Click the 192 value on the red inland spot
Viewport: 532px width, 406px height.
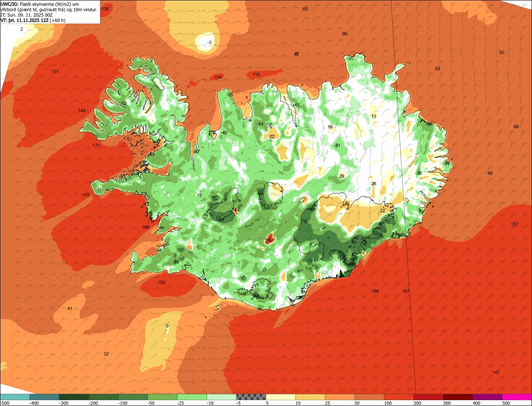point(269,240)
